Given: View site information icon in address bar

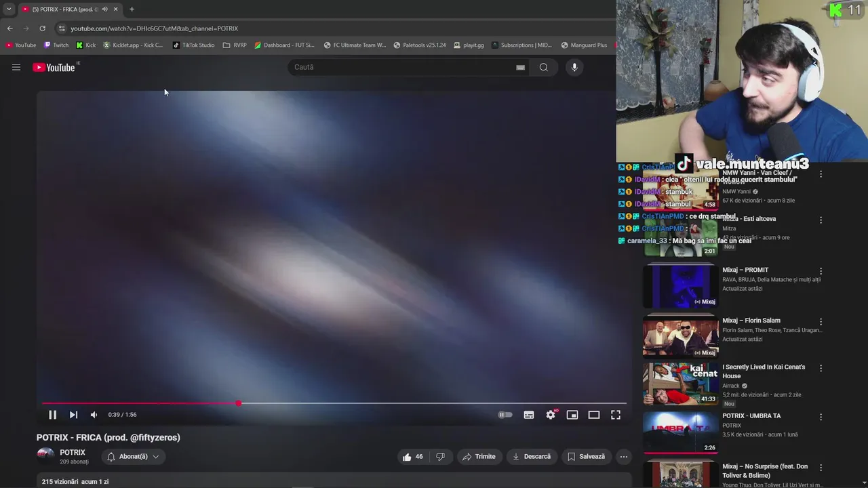Looking at the screenshot, I should pos(62,28).
